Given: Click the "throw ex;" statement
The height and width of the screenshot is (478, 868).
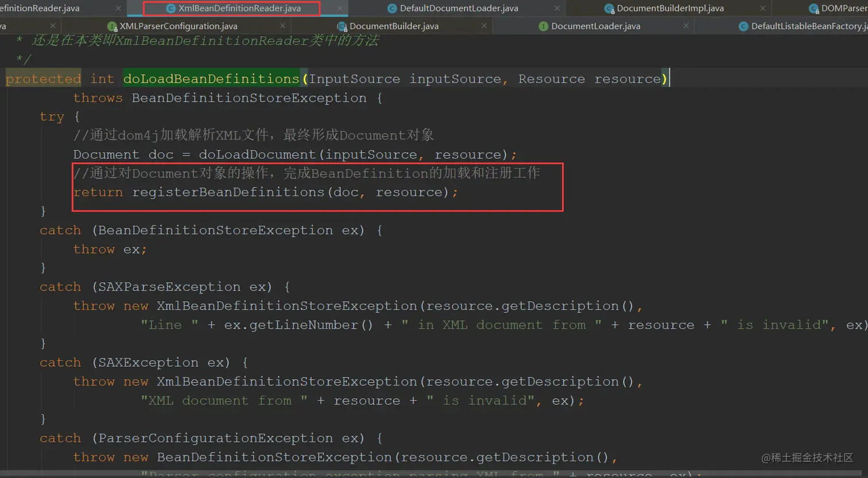Looking at the screenshot, I should point(110,249).
